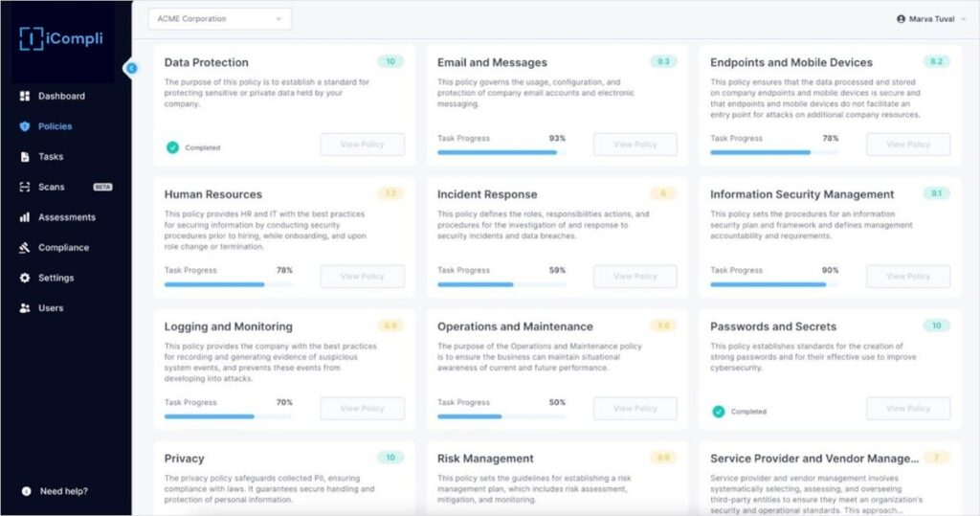
Task: Click the iCompli logo
Action: click(x=61, y=39)
